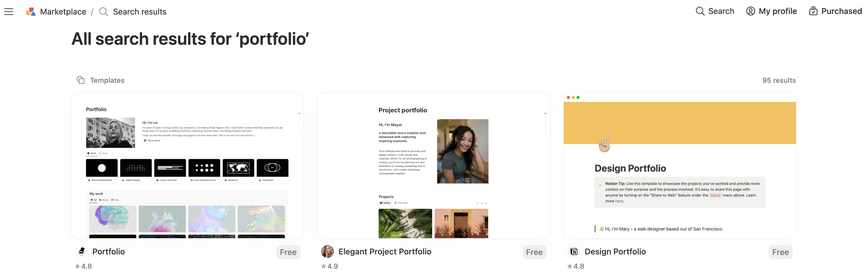
Task: Open the Portfolio template preview thumbnail
Action: (x=187, y=166)
